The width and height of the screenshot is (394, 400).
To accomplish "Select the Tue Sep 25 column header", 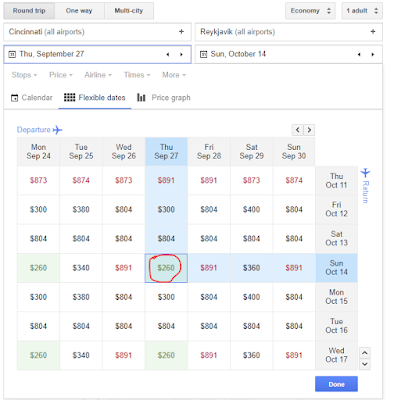I will (81, 152).
